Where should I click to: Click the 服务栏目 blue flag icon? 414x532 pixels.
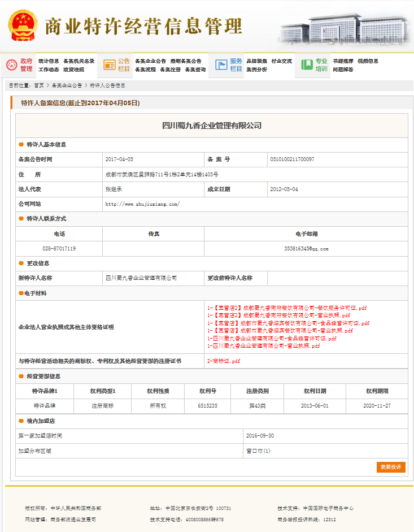point(221,65)
